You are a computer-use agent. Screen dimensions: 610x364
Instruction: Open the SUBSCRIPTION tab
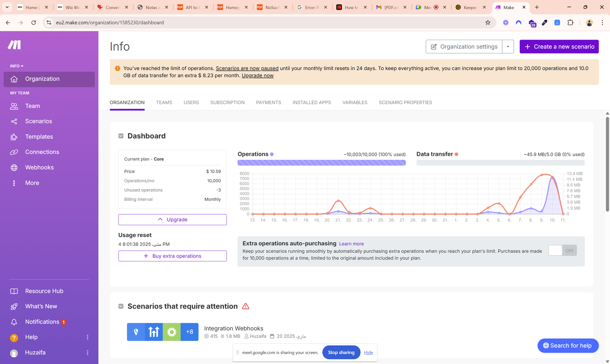point(228,103)
